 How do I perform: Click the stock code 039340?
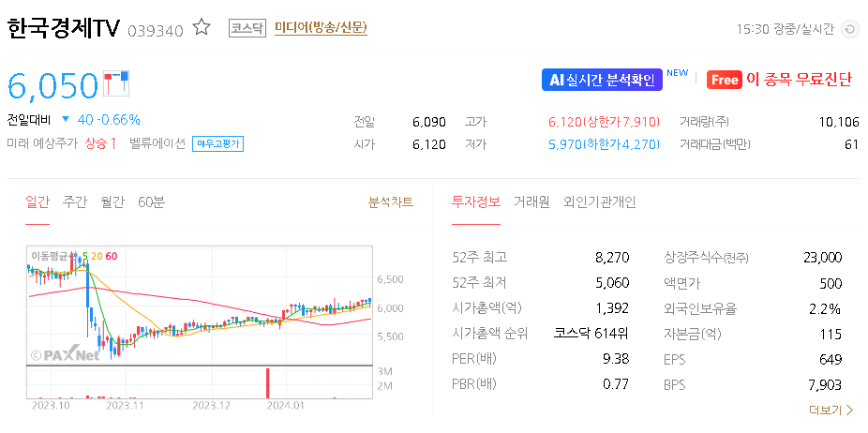click(x=156, y=30)
